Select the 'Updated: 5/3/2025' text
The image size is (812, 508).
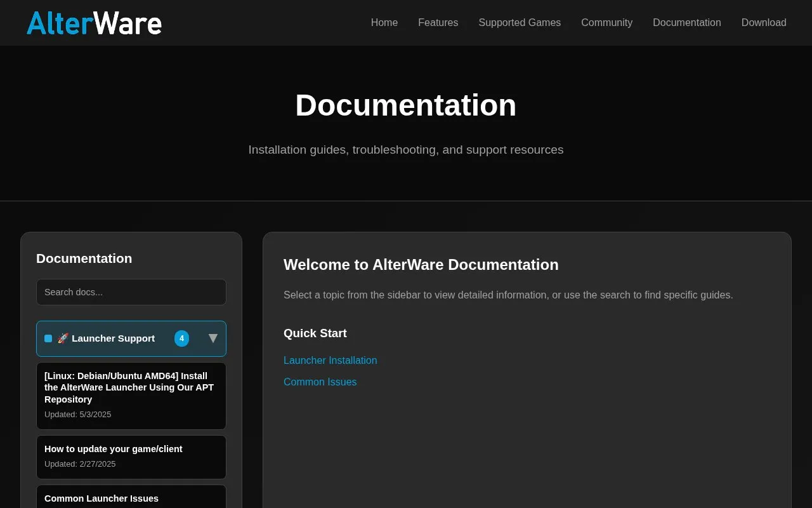(77, 415)
